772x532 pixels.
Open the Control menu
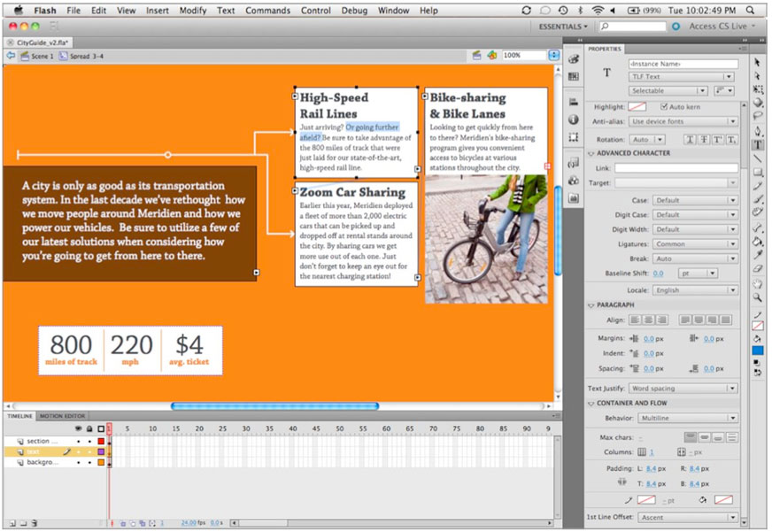[x=315, y=11]
